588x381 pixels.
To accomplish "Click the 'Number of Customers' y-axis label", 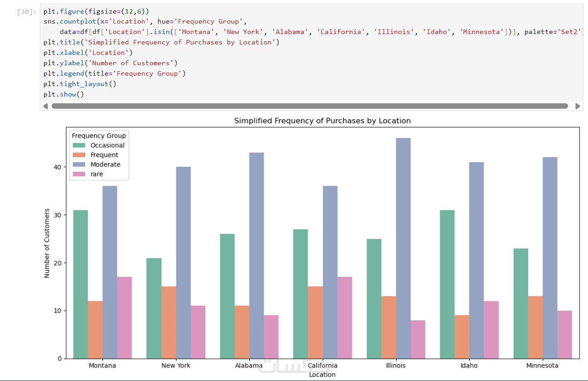I will (47, 243).
